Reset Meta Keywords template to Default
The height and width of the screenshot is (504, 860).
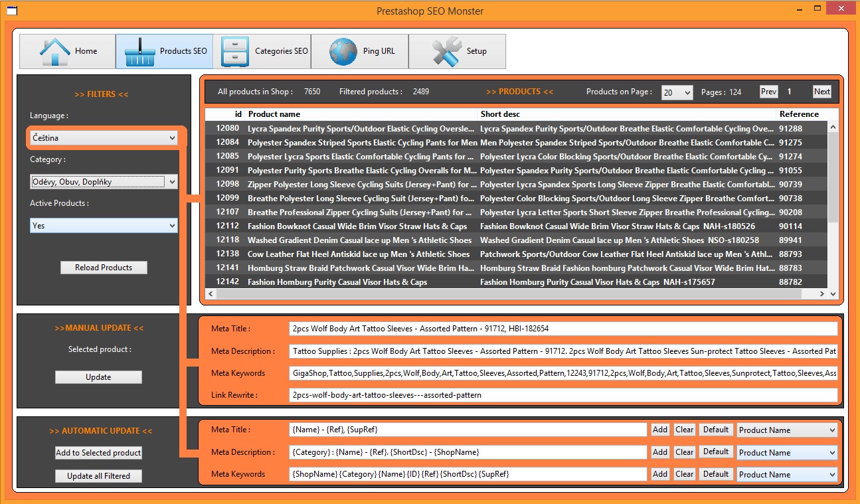(x=716, y=474)
